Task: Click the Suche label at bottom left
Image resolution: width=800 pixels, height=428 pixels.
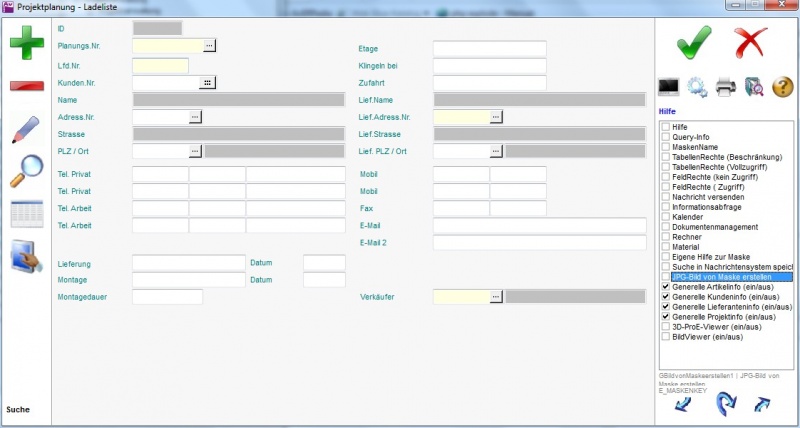Action: pos(18,410)
